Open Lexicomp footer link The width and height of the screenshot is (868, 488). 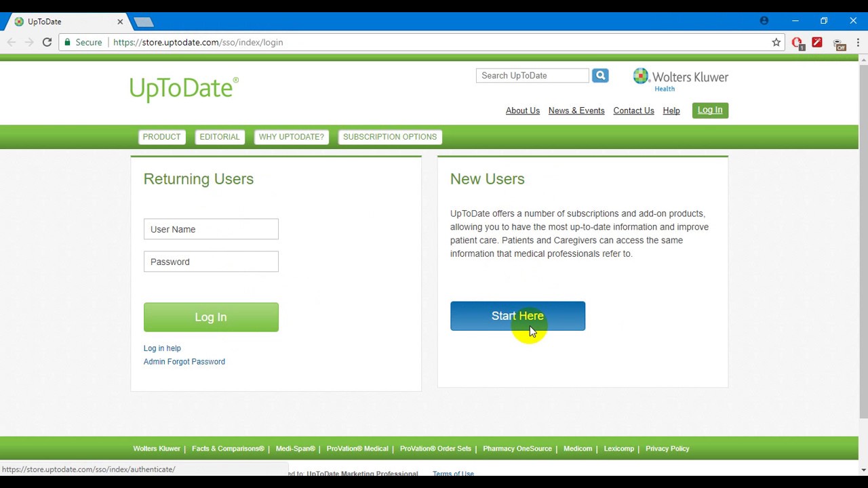pos(619,449)
